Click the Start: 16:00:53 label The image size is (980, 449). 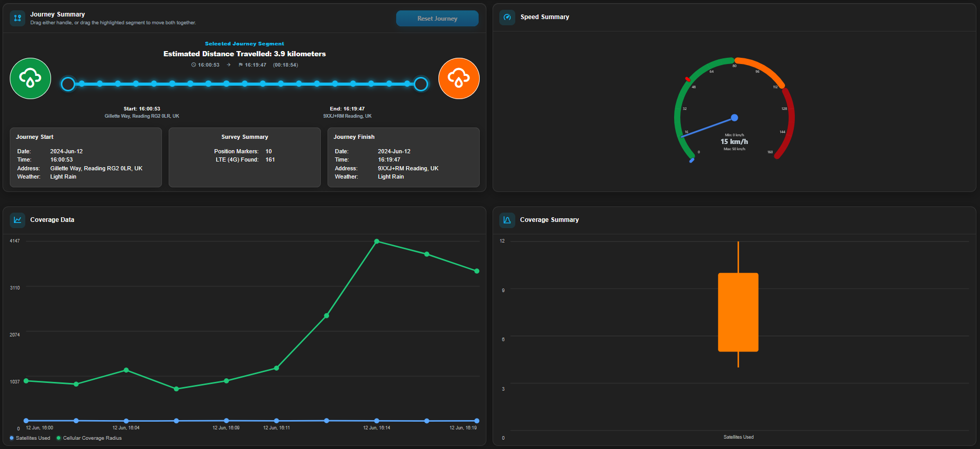click(142, 109)
